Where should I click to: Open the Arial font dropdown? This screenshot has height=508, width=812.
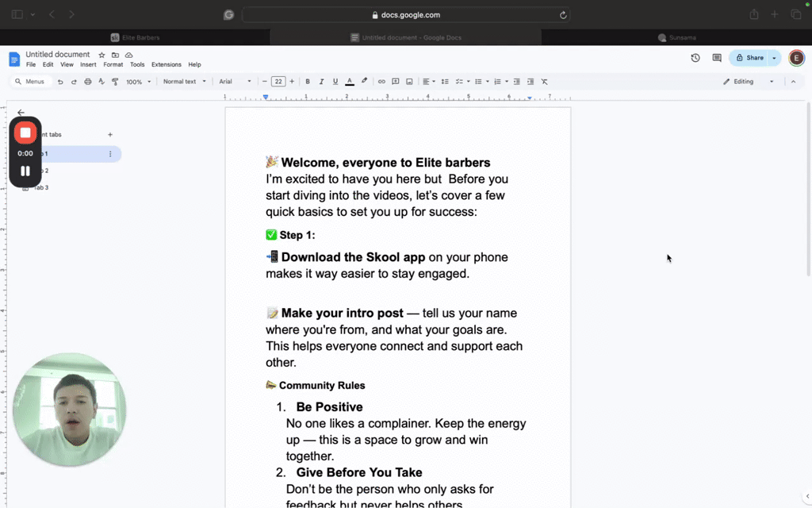235,82
